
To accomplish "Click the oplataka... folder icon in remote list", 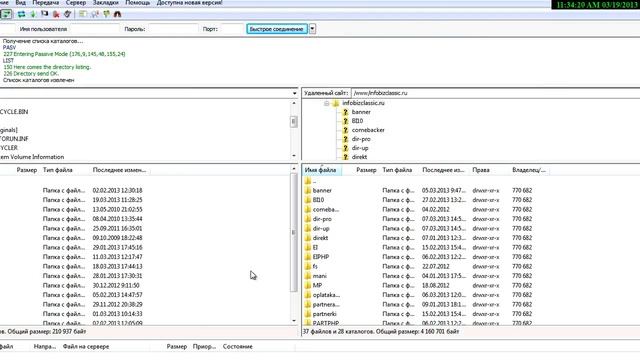I will 308,295.
